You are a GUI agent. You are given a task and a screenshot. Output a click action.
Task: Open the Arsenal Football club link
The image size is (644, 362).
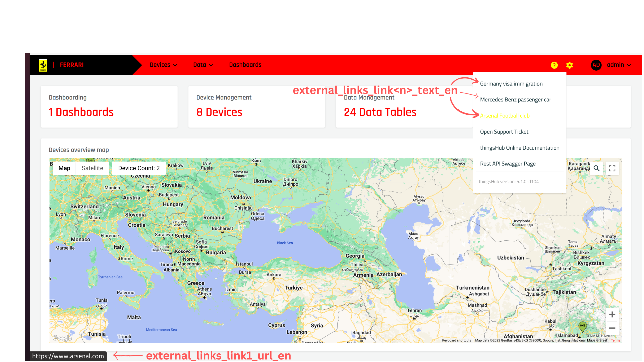click(x=505, y=116)
